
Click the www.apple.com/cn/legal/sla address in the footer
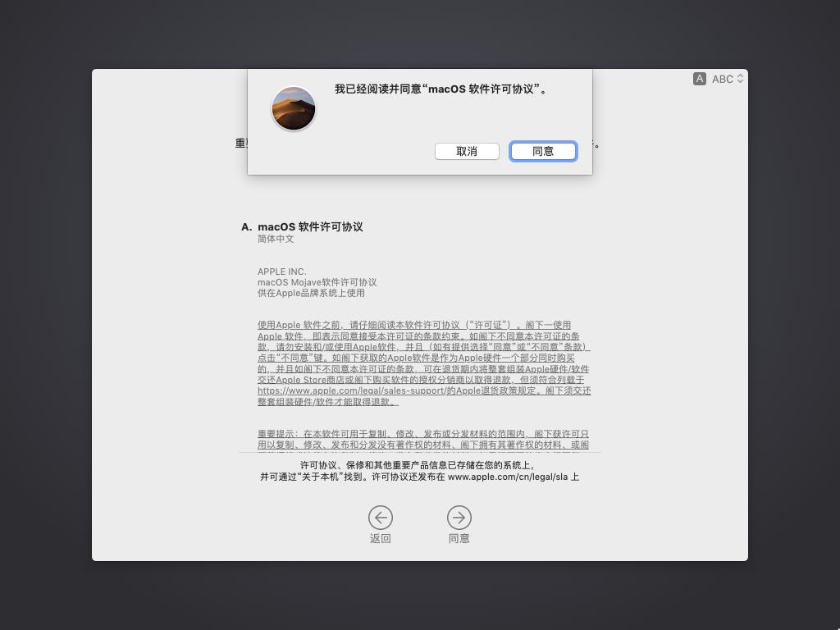(x=508, y=477)
